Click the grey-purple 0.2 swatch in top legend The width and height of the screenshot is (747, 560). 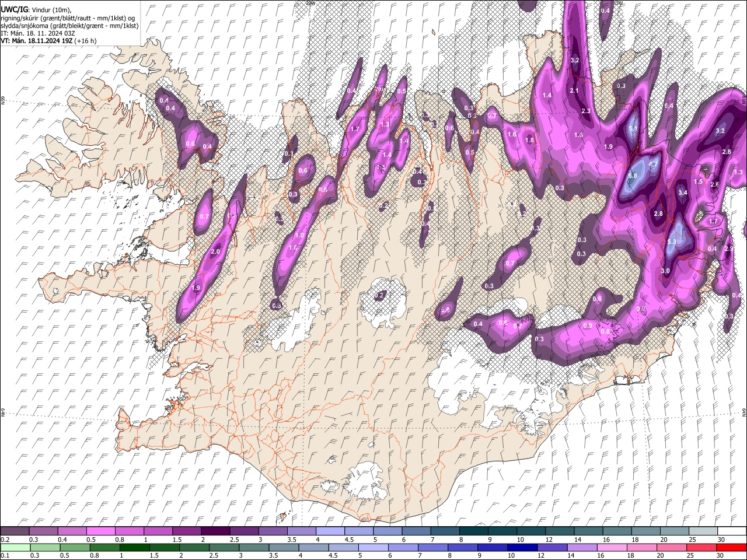(15, 531)
